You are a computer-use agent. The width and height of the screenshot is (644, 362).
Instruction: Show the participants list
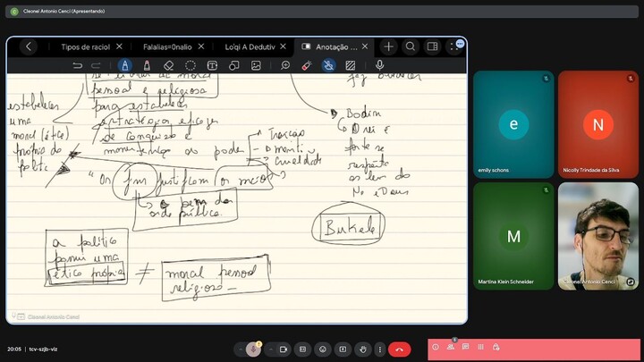pyautogui.click(x=451, y=347)
